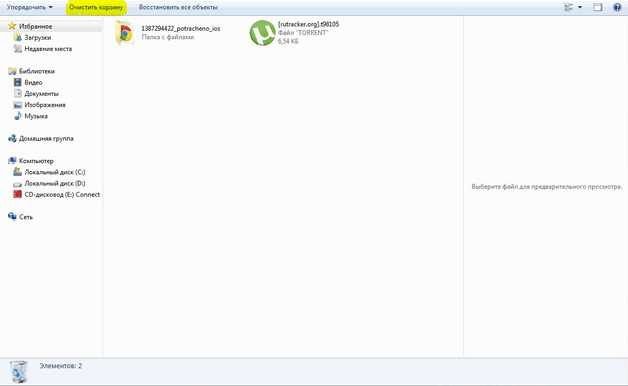Select Сеть in navigation pane
This screenshot has height=386, width=628.
click(26, 217)
